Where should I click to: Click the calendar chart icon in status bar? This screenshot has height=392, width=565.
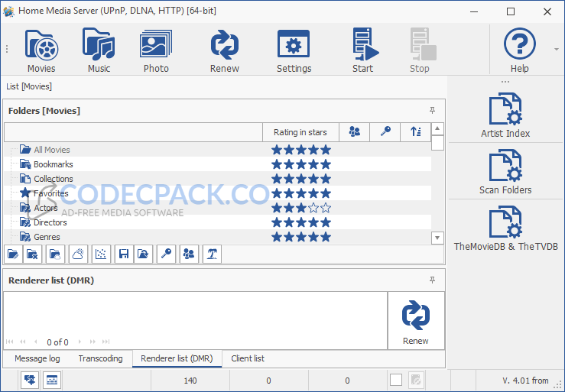coord(52,380)
